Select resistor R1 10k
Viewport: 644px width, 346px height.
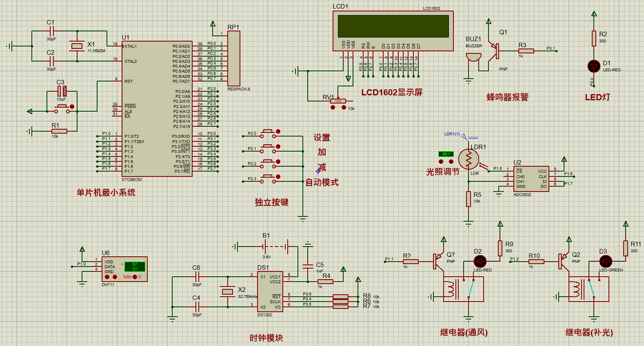(60, 131)
